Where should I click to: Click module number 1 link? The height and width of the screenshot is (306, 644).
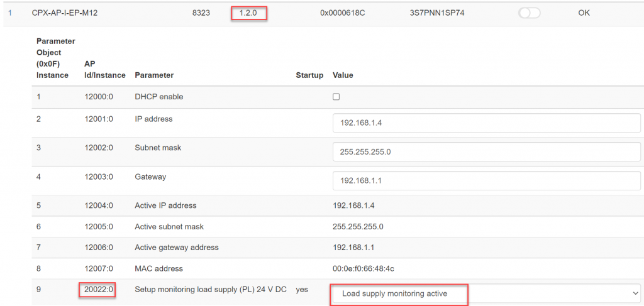[10, 13]
